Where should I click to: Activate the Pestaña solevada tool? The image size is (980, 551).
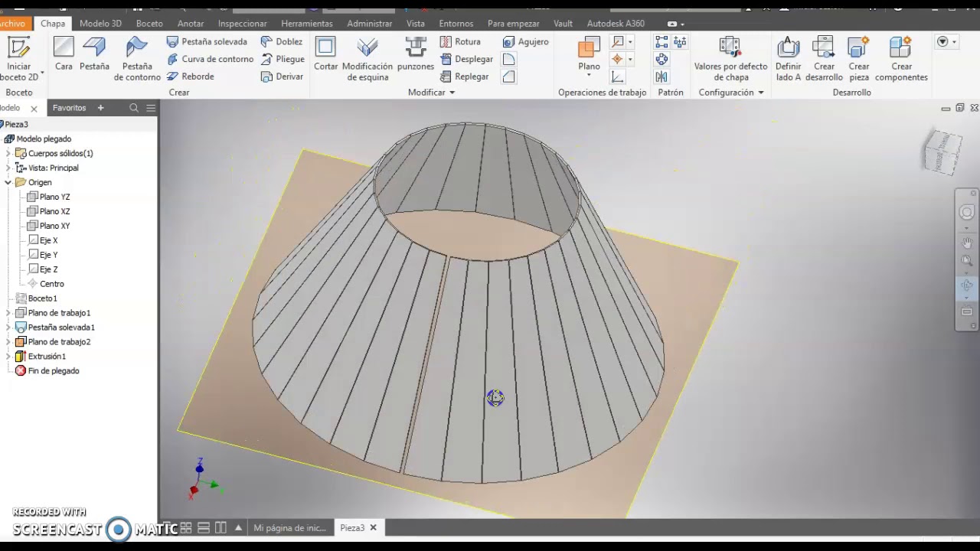(207, 42)
